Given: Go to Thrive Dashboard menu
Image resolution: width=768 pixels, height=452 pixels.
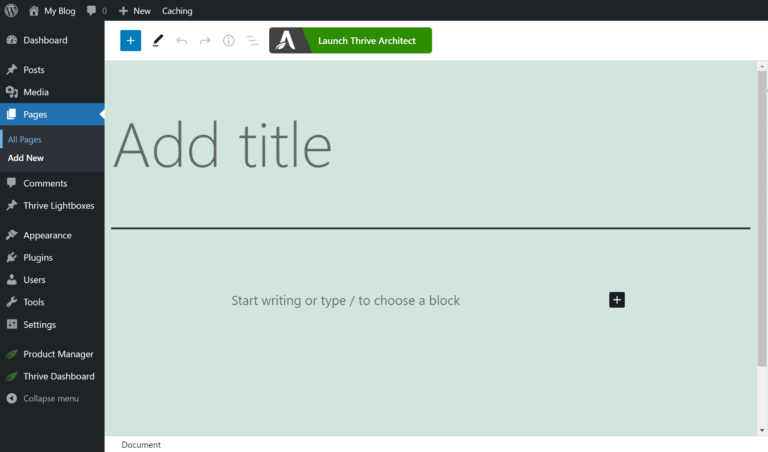Looking at the screenshot, I should [58, 376].
